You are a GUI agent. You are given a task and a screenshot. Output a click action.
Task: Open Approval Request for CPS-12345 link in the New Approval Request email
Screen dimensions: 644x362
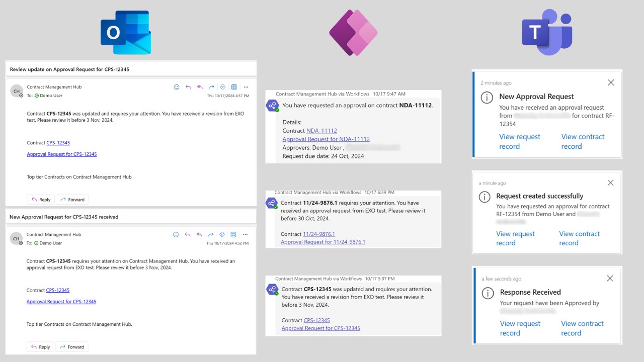[x=61, y=302]
